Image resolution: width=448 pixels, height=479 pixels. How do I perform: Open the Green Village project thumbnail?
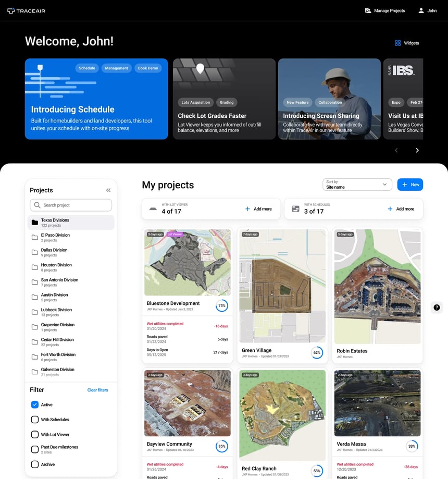click(282, 286)
